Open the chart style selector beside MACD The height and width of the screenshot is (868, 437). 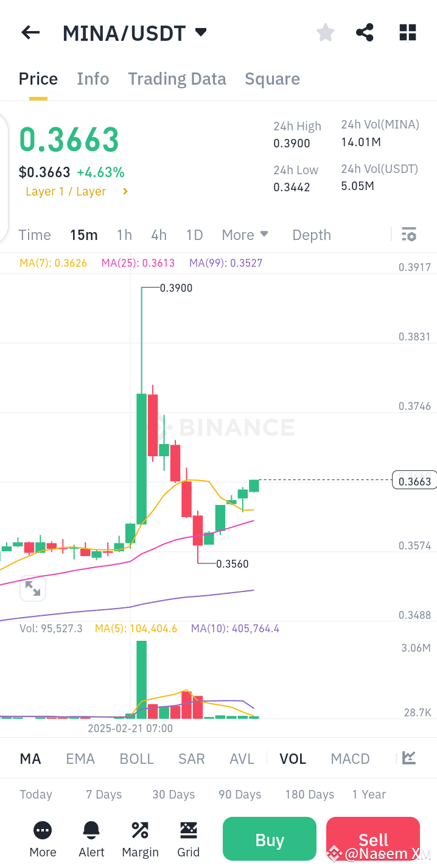[408, 758]
